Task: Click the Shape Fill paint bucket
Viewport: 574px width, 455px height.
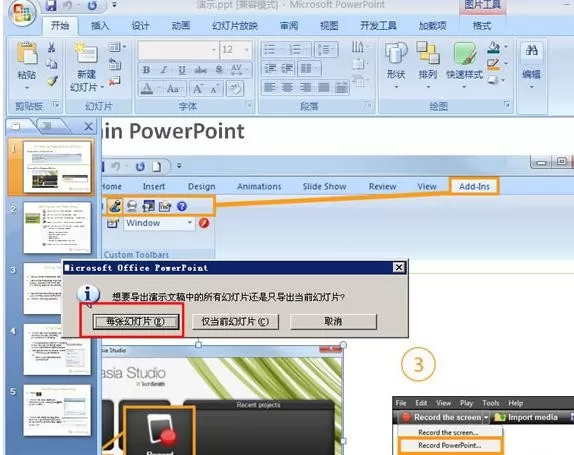Action: pos(494,47)
